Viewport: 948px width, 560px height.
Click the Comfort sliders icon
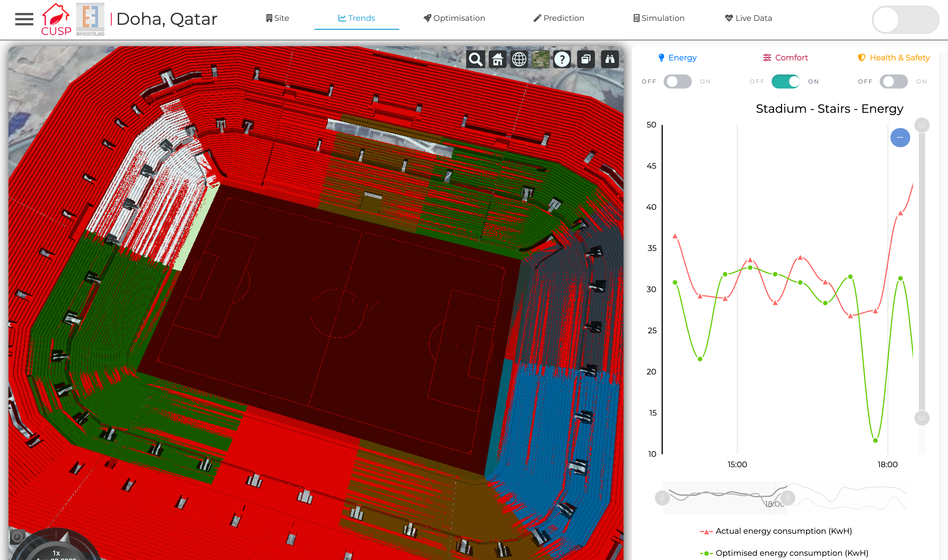point(767,58)
